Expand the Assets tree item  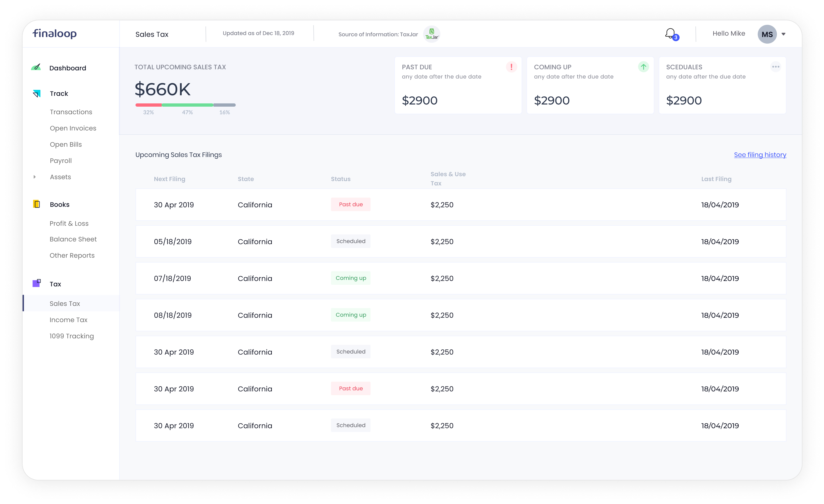pyautogui.click(x=34, y=177)
